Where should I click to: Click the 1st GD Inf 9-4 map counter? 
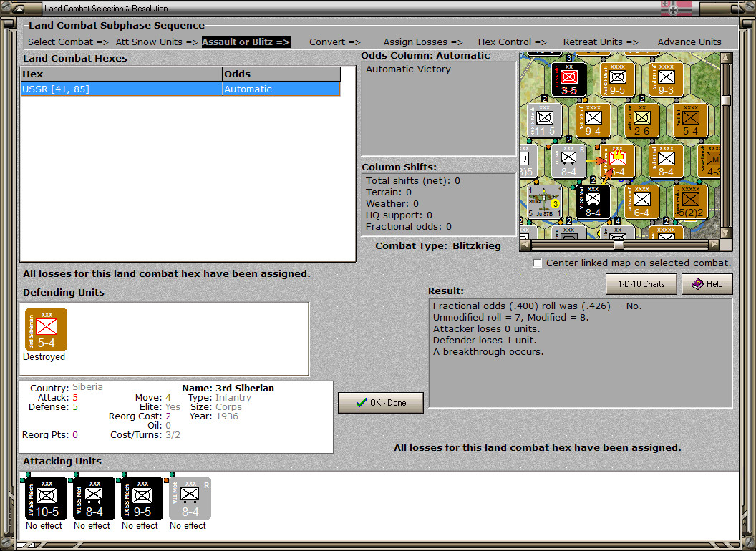click(593, 120)
